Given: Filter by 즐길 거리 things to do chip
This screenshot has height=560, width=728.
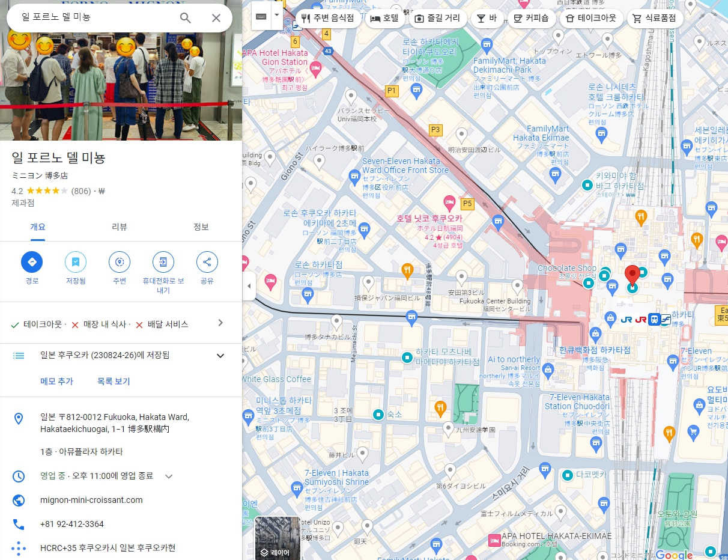Looking at the screenshot, I should click(x=437, y=18).
